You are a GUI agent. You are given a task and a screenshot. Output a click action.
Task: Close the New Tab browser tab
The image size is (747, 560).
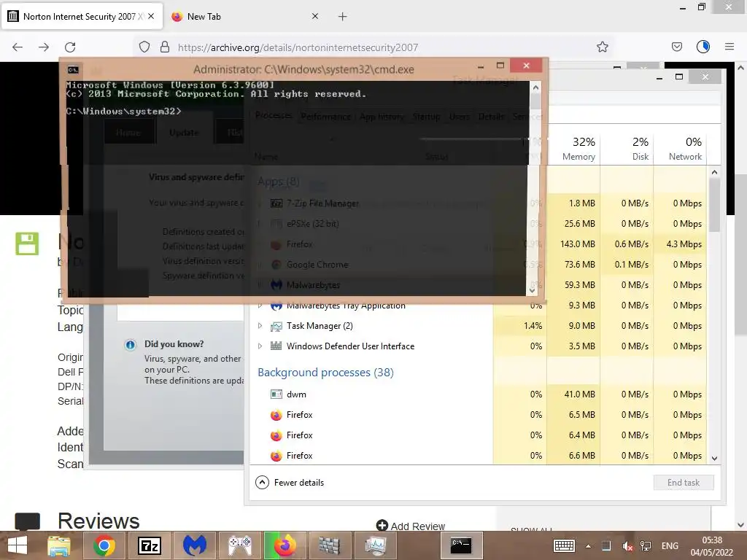[x=315, y=16]
